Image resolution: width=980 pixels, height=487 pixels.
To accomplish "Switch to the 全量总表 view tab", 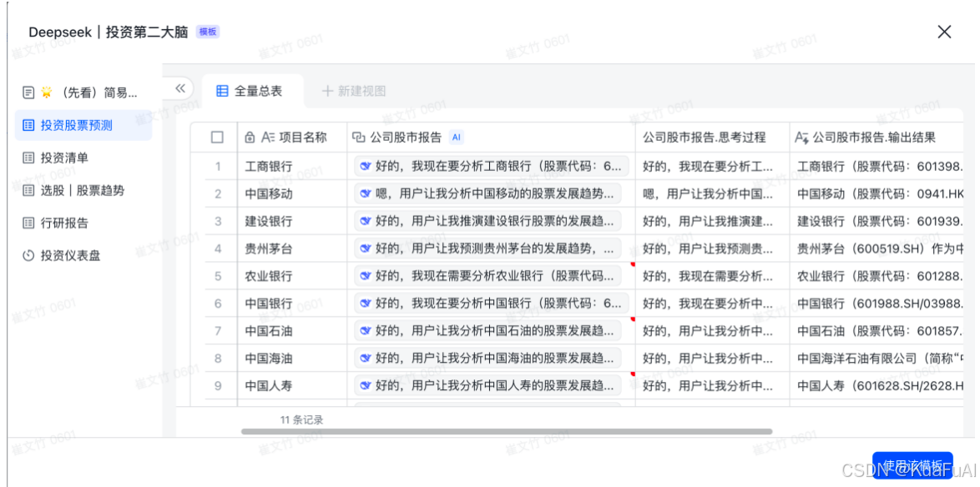I will tap(252, 91).
